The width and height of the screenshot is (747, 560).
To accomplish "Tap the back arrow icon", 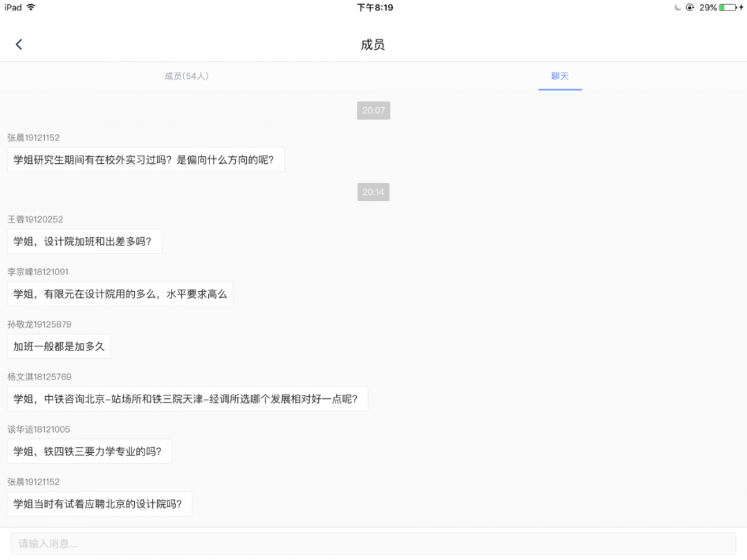I will (19, 44).
